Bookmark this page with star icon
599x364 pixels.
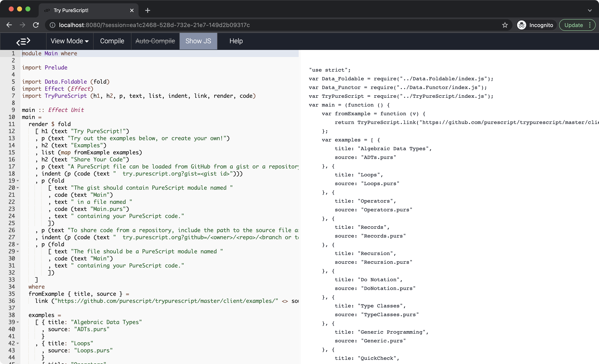(x=505, y=25)
